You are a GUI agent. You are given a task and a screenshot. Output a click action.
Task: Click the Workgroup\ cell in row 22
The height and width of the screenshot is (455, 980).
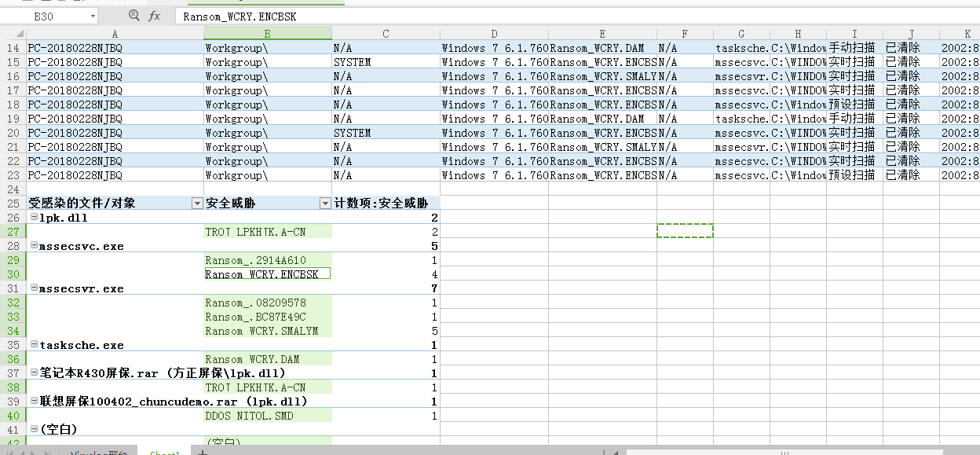point(268,161)
